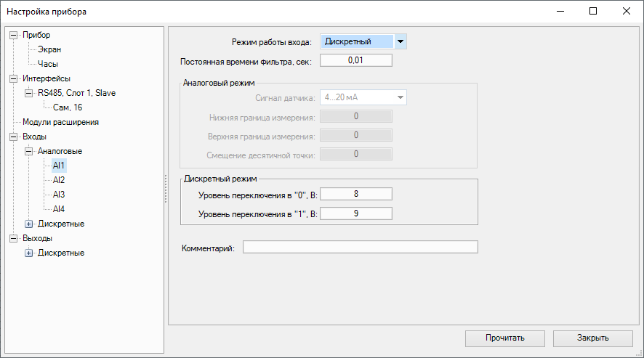
Task: Select the Сам, 16 tree item
Action: 68,107
